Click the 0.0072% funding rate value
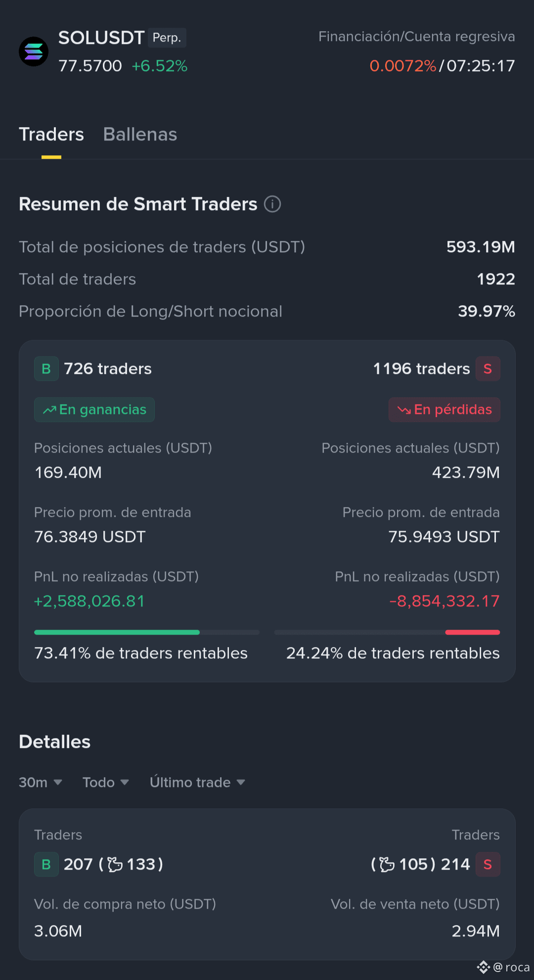Viewport: 534px width, 980px height. point(403,66)
